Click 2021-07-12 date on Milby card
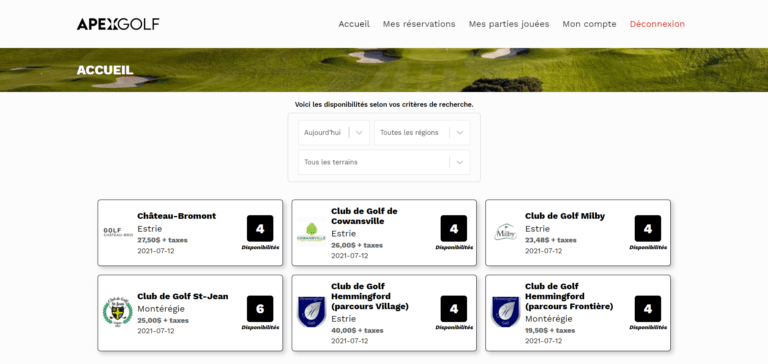This screenshot has width=768, height=364. [x=543, y=251]
